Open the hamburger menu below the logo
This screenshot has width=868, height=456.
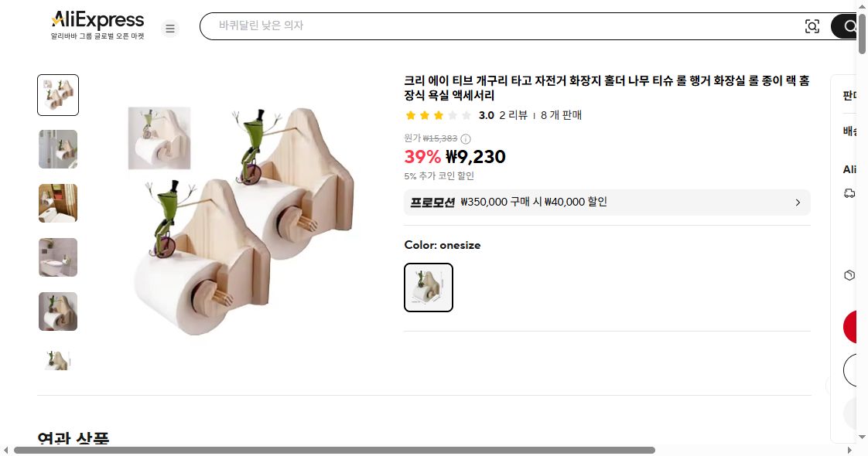(x=170, y=28)
